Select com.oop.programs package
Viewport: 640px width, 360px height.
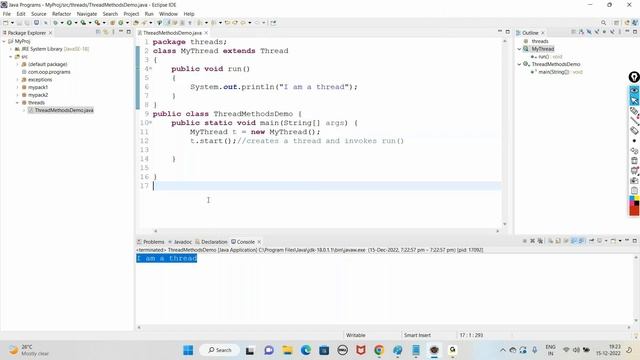[x=49, y=72]
